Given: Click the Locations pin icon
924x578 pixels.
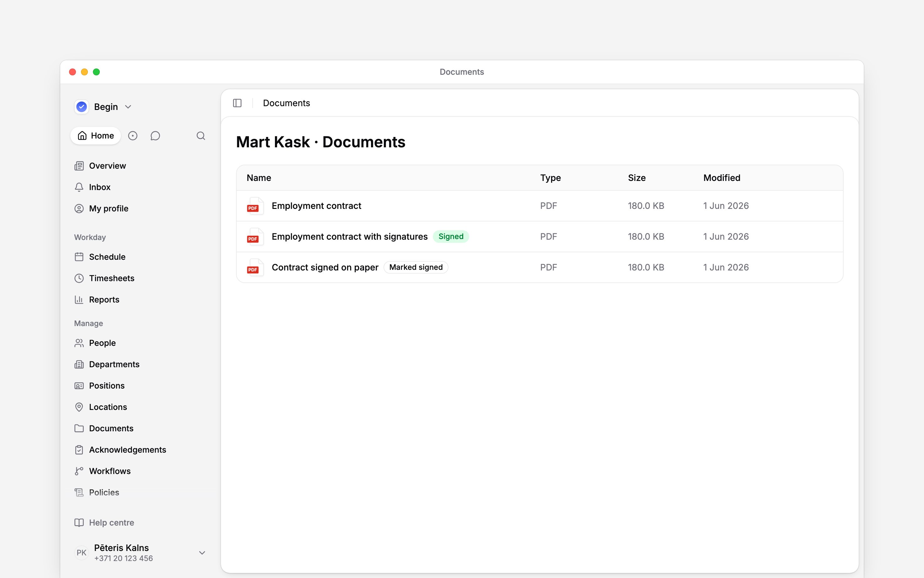Looking at the screenshot, I should click(79, 407).
